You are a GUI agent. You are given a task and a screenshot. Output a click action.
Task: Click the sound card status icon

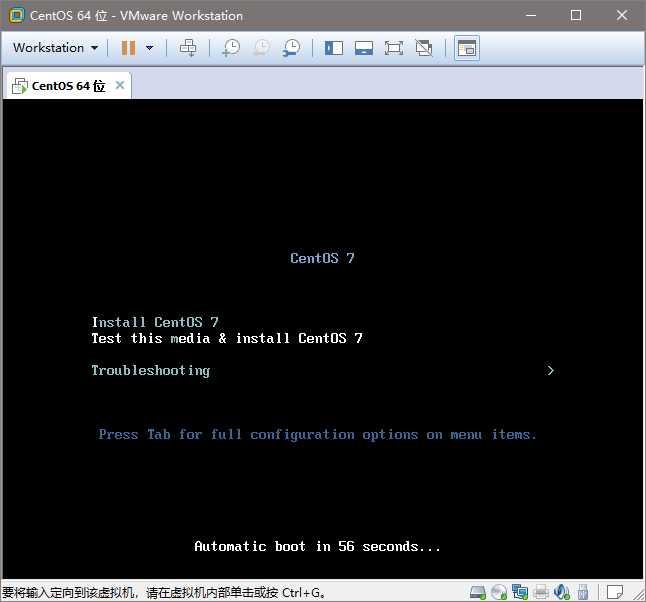[562, 593]
